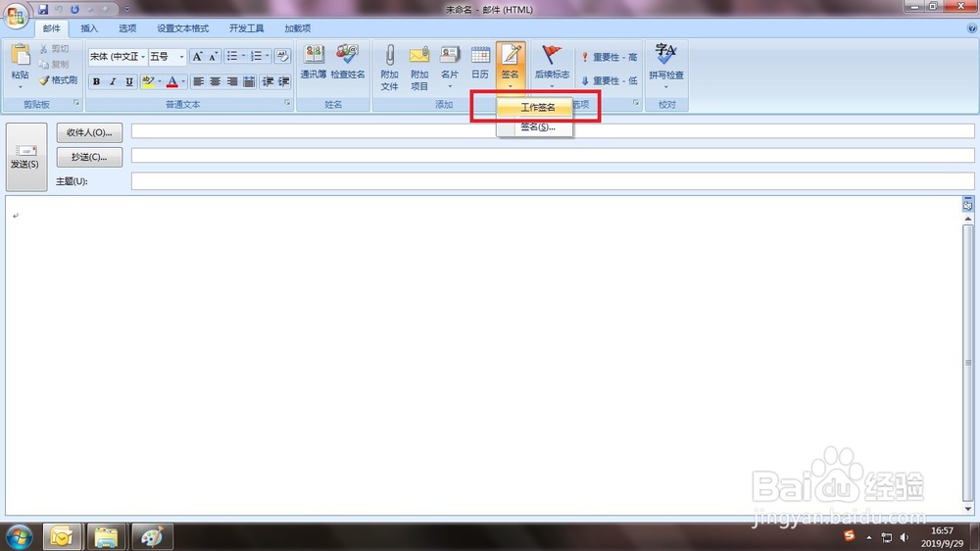Image resolution: width=980 pixels, height=551 pixels.
Task: Click the 剪切 scissors button
Action: [x=54, y=48]
